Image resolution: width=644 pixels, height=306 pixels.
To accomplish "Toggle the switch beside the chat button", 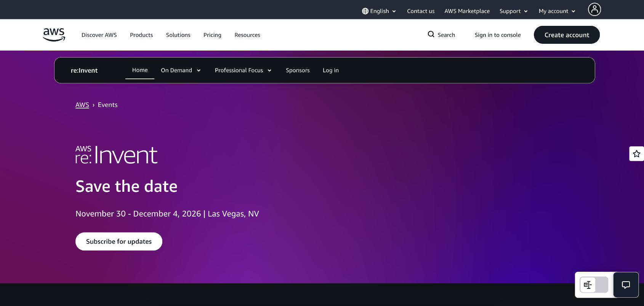I will [x=594, y=285].
